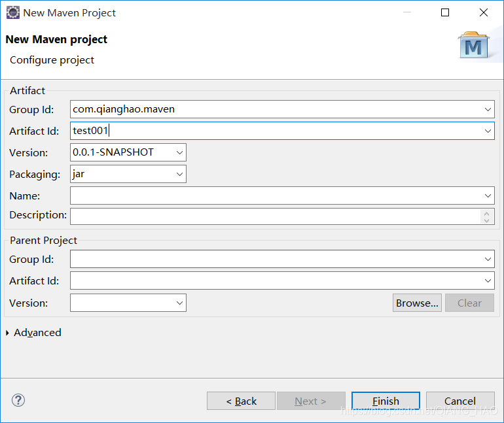Image resolution: width=504 pixels, height=423 pixels.
Task: Close the New Maven Project window
Action: pos(484,12)
